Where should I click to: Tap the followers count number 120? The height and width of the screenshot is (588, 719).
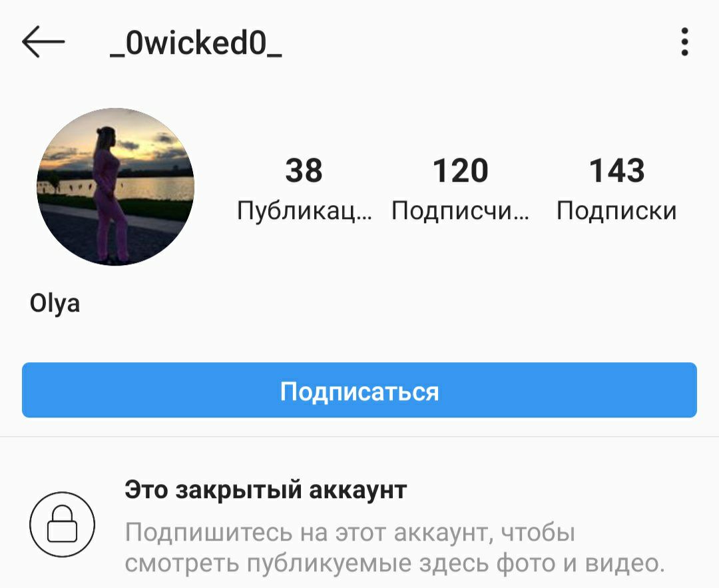click(x=461, y=170)
